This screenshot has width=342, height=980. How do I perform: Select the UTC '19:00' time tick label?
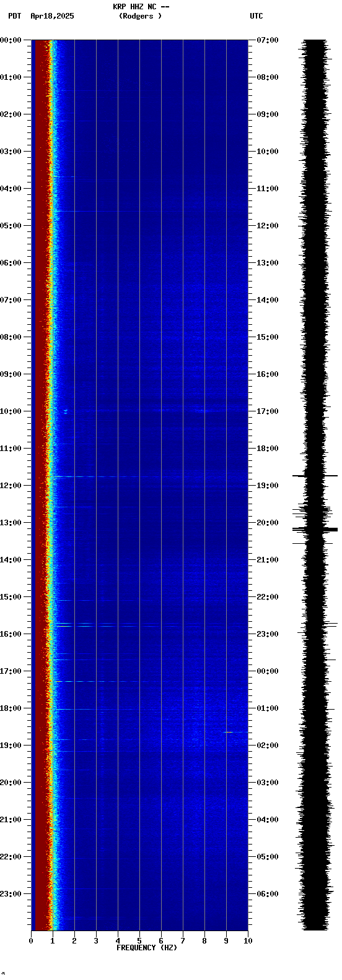pyautogui.click(x=268, y=486)
